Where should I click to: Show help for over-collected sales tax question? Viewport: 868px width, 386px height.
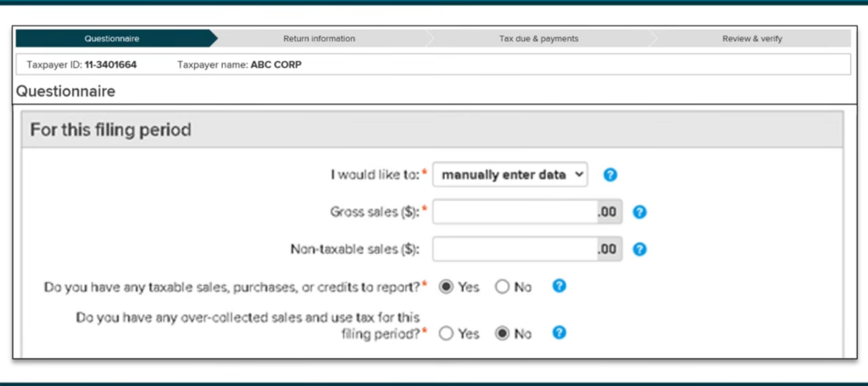(559, 333)
